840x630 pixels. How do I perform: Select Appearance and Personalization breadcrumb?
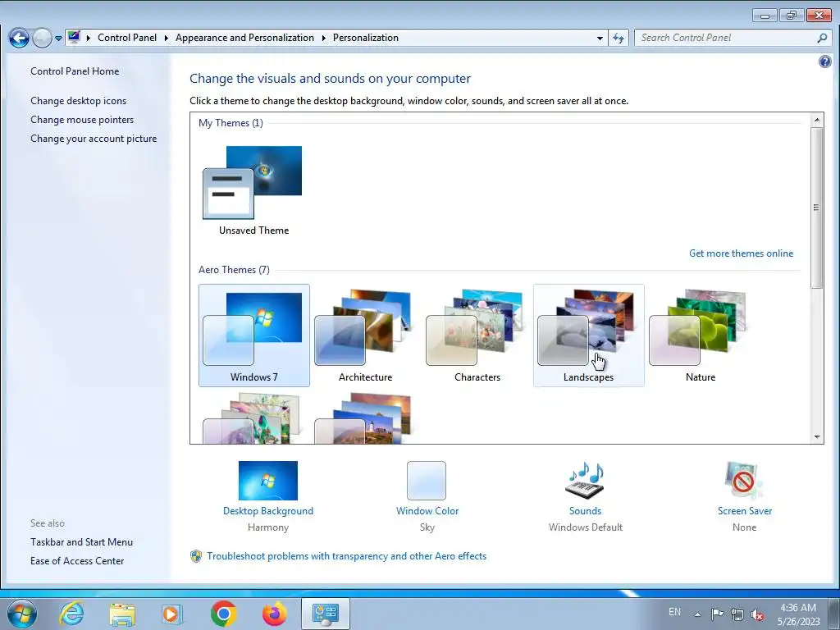[244, 38]
